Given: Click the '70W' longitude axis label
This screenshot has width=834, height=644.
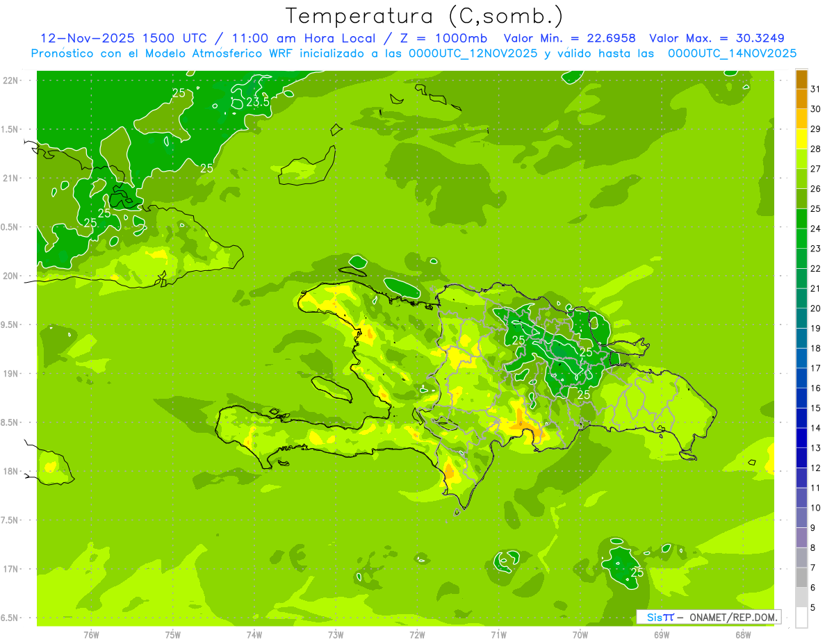Looking at the screenshot, I should (580, 634).
